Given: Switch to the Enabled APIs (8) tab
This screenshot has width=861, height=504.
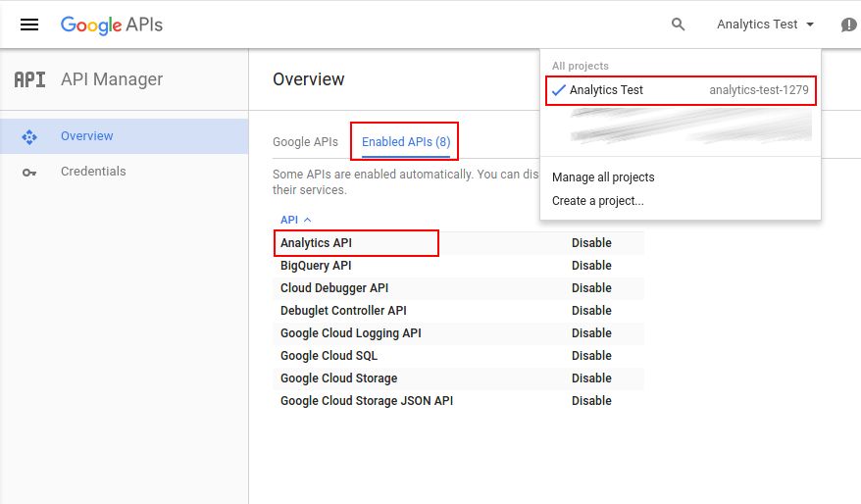Looking at the screenshot, I should (x=406, y=141).
